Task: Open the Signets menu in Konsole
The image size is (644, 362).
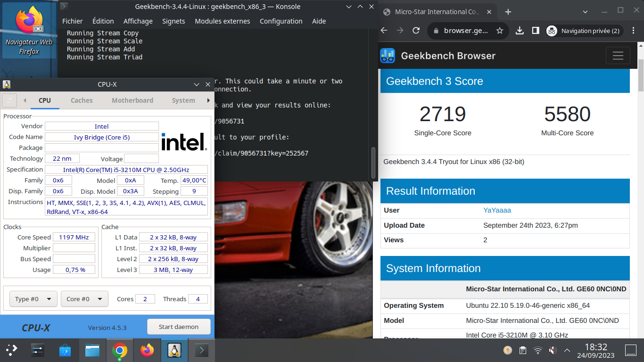Action: pos(173,21)
